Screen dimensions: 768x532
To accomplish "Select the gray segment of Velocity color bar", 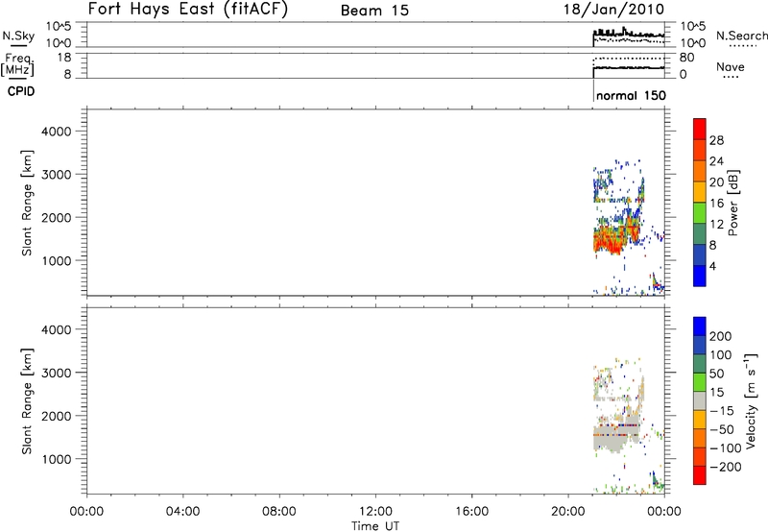I will (x=700, y=400).
